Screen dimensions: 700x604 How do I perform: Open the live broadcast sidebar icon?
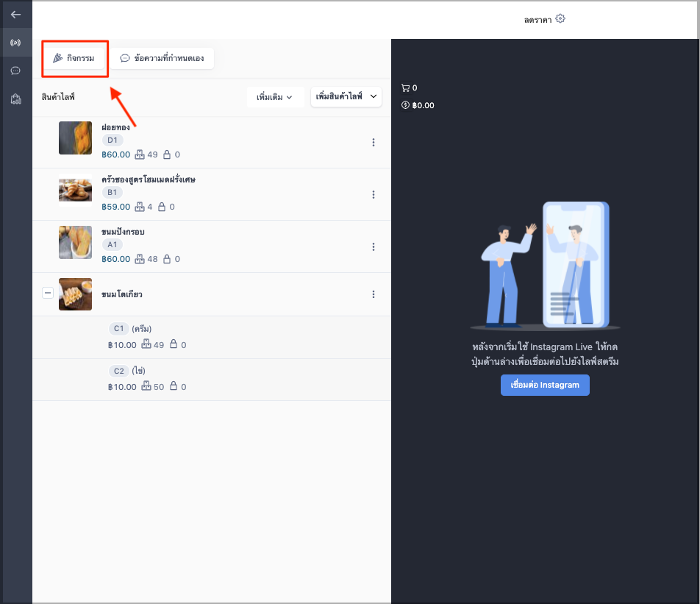pos(15,43)
